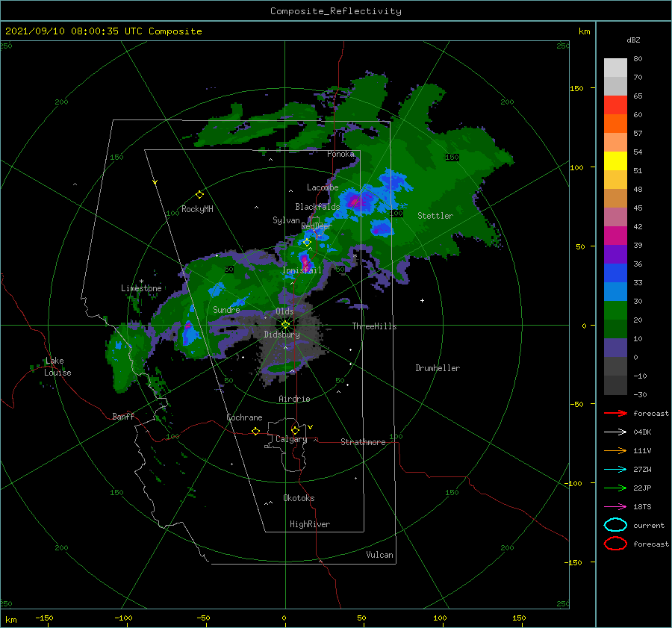Click the red forecast arrow in legend
Image resolution: width=672 pixels, height=628 pixels.
pyautogui.click(x=615, y=413)
